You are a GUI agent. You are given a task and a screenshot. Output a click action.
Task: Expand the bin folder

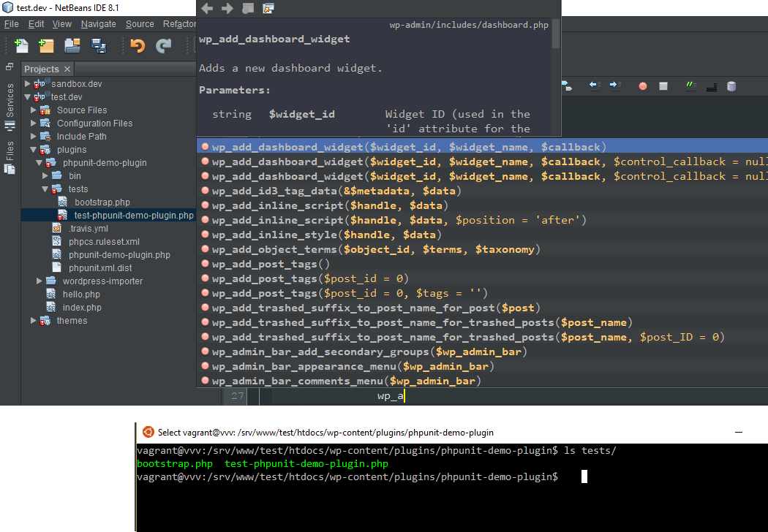tap(45, 175)
